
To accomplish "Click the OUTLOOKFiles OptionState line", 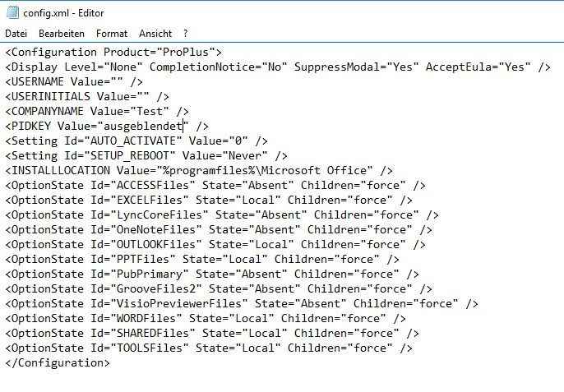I will coord(215,245).
